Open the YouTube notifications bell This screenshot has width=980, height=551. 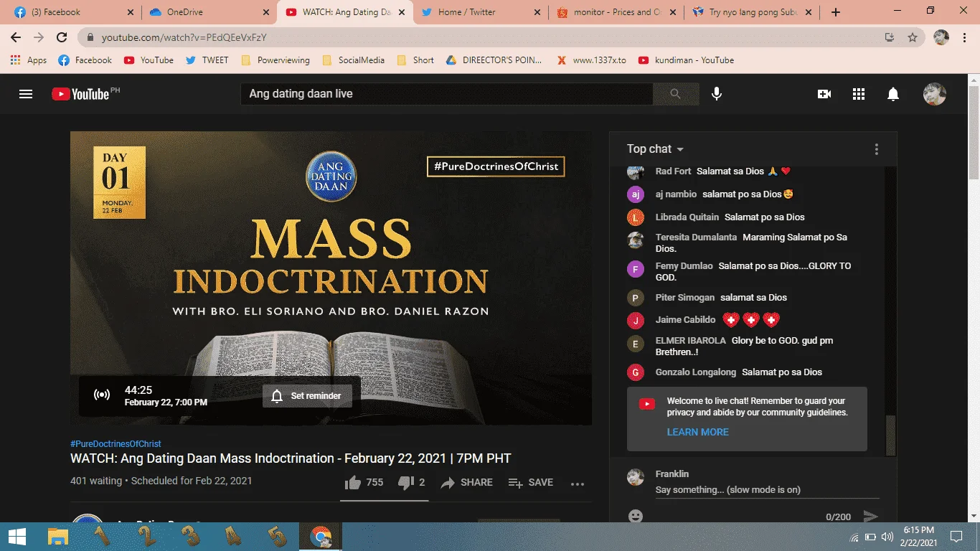pyautogui.click(x=893, y=94)
